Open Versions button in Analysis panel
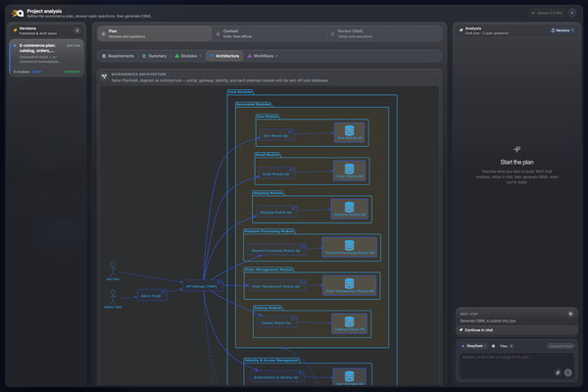 562,30
